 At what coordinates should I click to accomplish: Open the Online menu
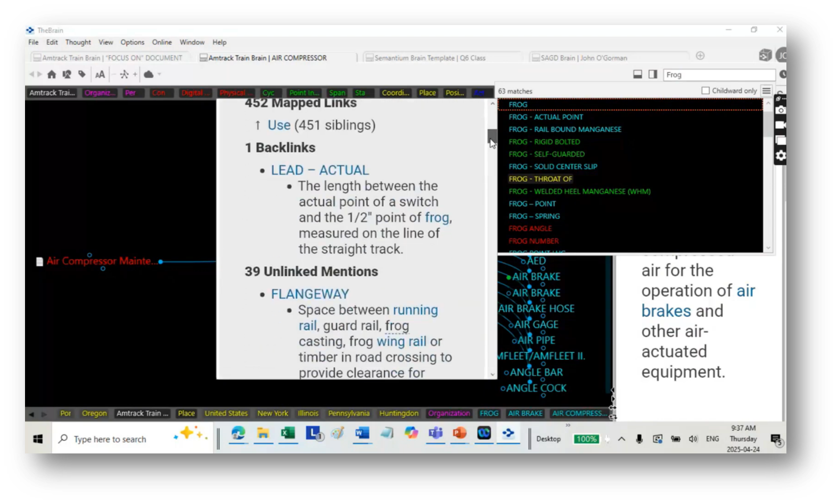pos(162,42)
